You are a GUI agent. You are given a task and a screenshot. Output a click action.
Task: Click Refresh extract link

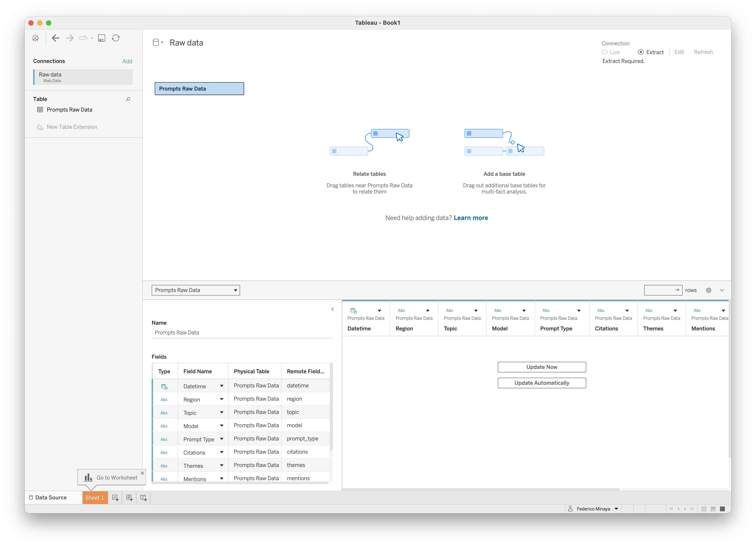coord(703,52)
